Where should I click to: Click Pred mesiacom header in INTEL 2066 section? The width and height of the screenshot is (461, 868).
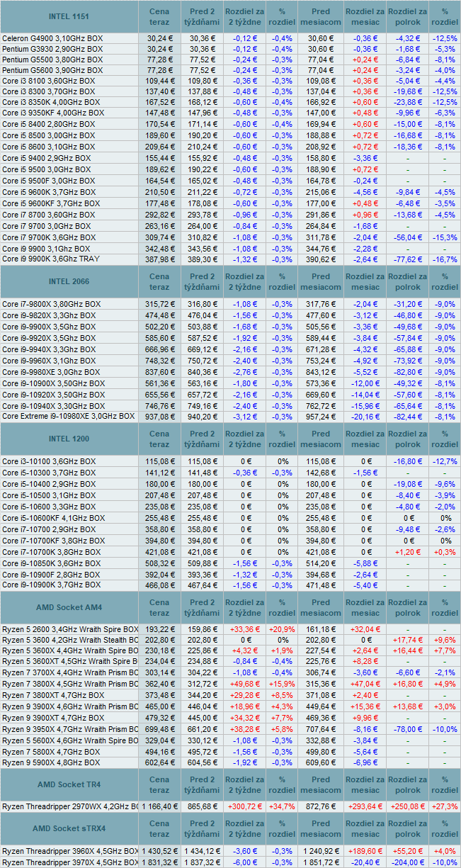tap(320, 281)
